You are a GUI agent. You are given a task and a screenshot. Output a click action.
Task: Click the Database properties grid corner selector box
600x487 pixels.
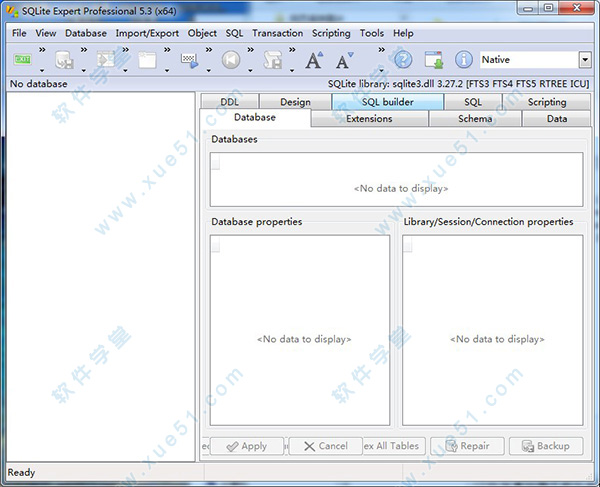216,244
